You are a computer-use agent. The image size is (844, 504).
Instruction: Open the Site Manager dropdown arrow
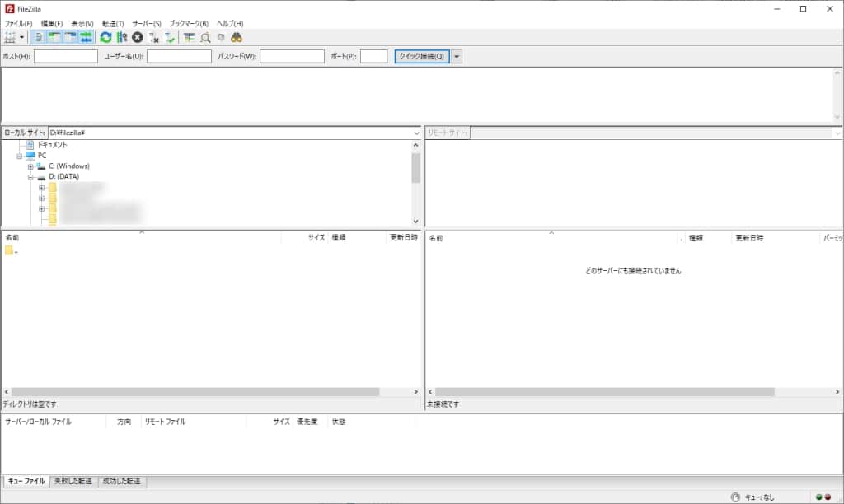click(22, 37)
